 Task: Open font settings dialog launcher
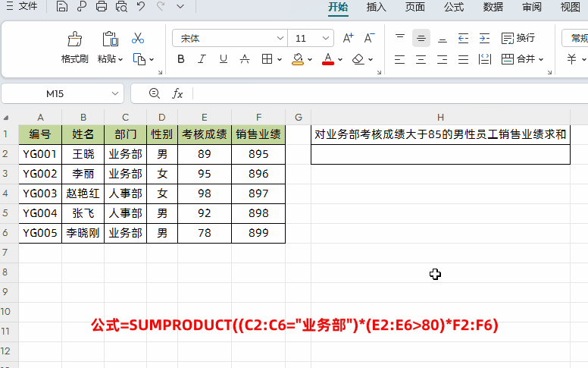[x=379, y=72]
